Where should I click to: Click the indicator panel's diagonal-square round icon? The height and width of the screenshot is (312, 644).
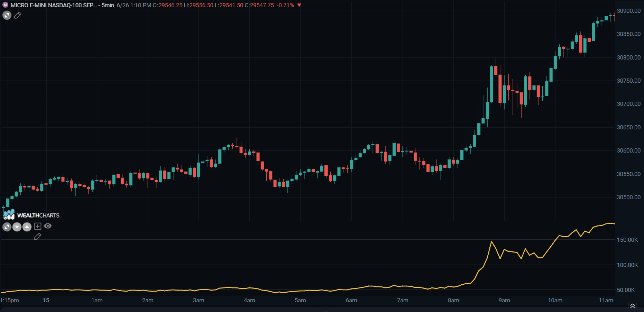(x=7, y=227)
